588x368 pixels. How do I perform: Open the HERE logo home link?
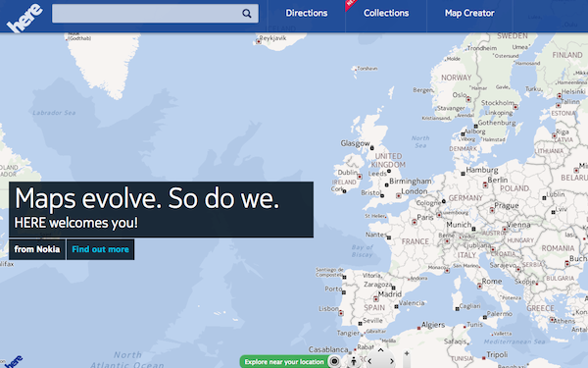24,17
